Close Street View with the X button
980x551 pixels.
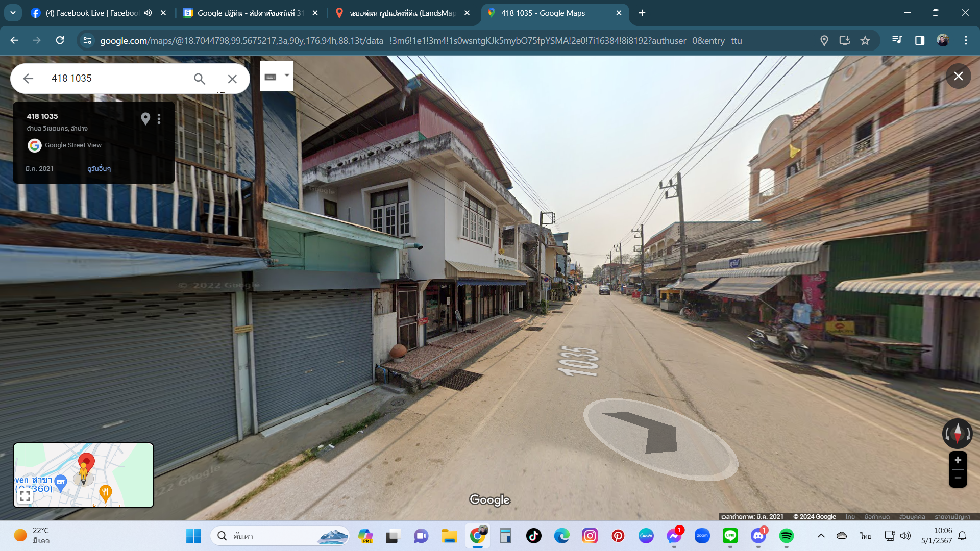pos(958,76)
